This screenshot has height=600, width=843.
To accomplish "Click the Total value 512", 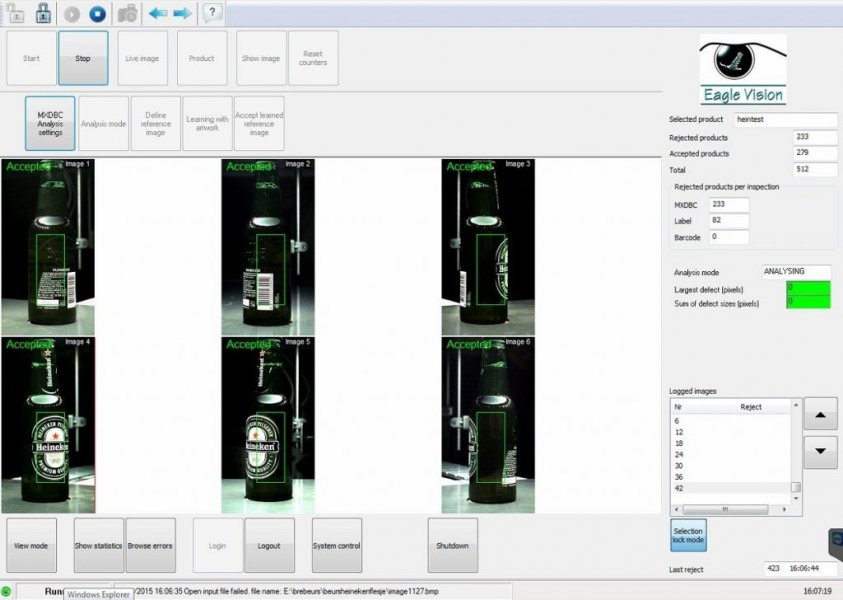I will 815,169.
